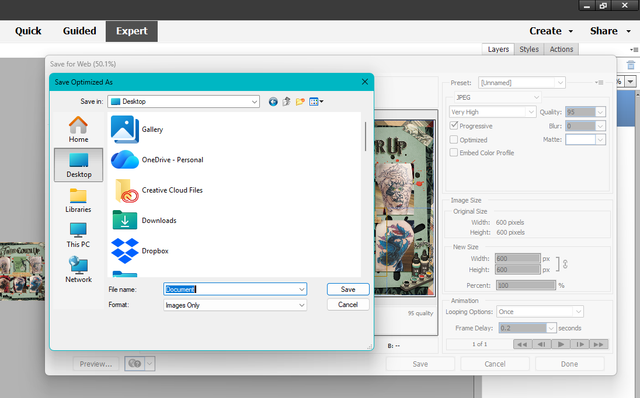The width and height of the screenshot is (640, 398).
Task: Delete layer using the trash icon
Action: pyautogui.click(x=631, y=65)
